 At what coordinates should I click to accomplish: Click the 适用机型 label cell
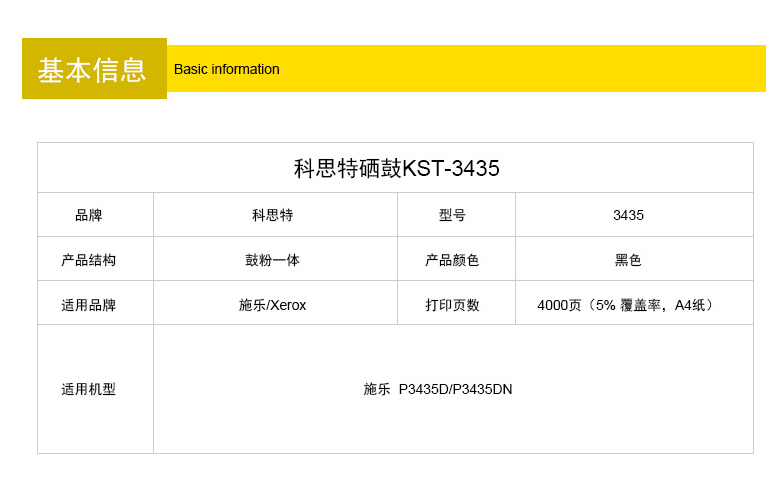89,389
